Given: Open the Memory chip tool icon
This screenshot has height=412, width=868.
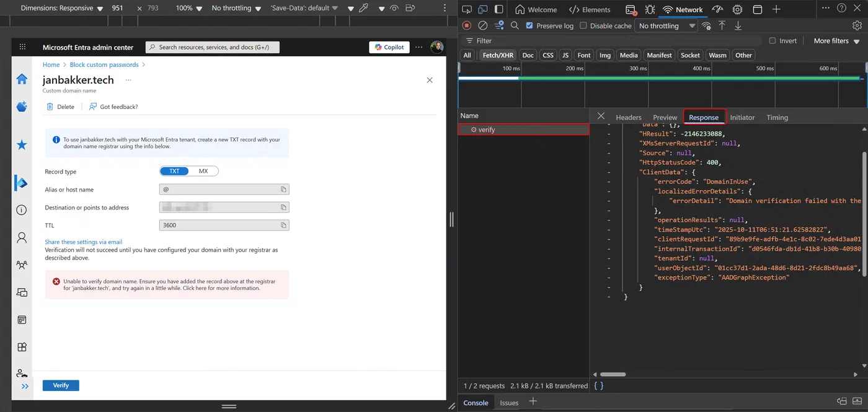Looking at the screenshot, I should coord(738,9).
